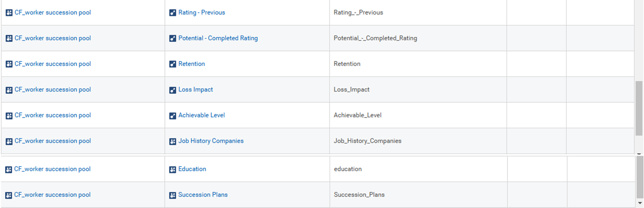The width and height of the screenshot is (644, 208).
Task: Click the icon beside Achievable Level
Action: [x=173, y=116]
